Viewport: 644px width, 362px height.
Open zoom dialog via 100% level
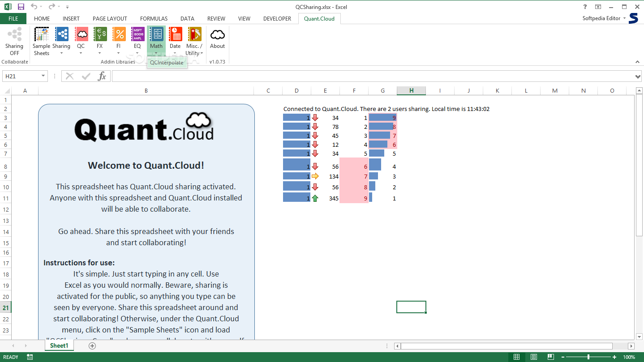[629, 357]
